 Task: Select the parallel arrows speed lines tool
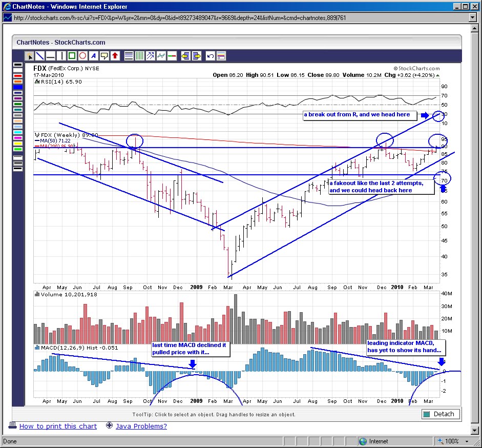[x=150, y=56]
